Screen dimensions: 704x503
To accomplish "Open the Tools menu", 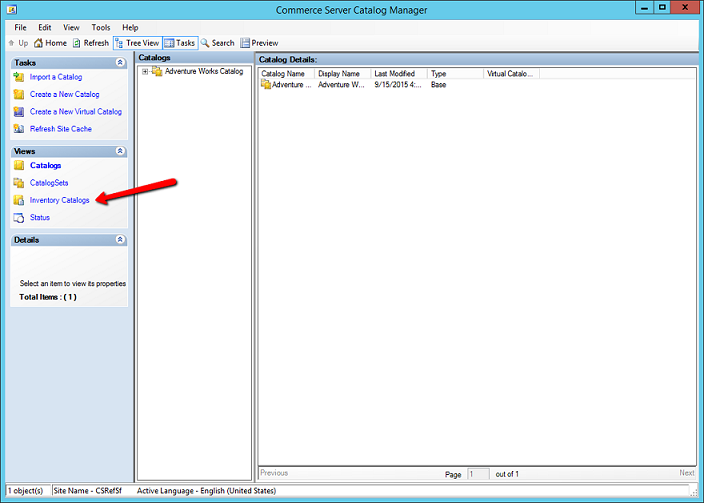I will point(101,27).
